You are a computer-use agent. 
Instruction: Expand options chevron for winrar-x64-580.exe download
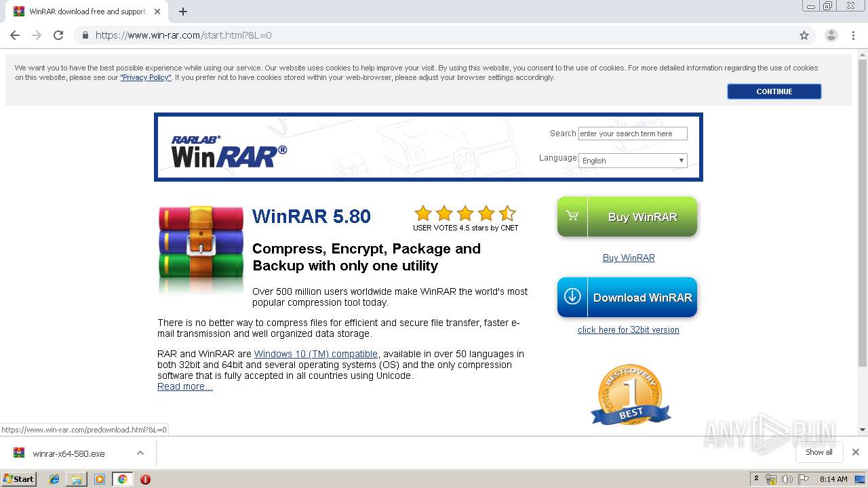(140, 453)
